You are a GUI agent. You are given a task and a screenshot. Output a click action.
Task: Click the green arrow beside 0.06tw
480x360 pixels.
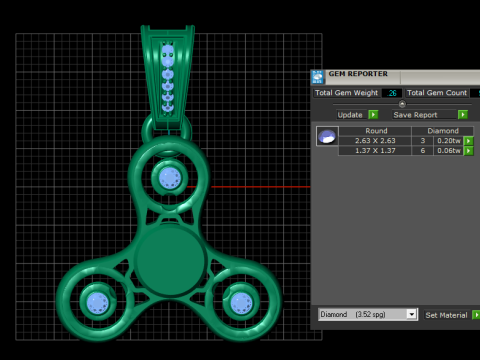click(x=469, y=151)
